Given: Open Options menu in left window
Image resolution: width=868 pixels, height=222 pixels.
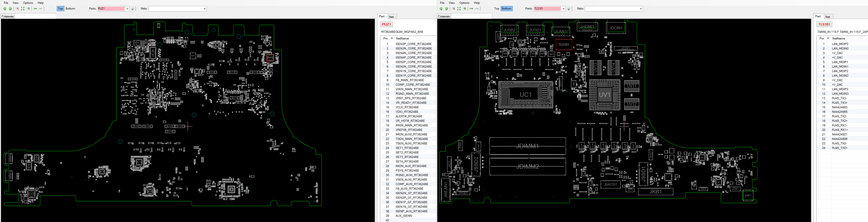Looking at the screenshot, I should click(x=28, y=3).
